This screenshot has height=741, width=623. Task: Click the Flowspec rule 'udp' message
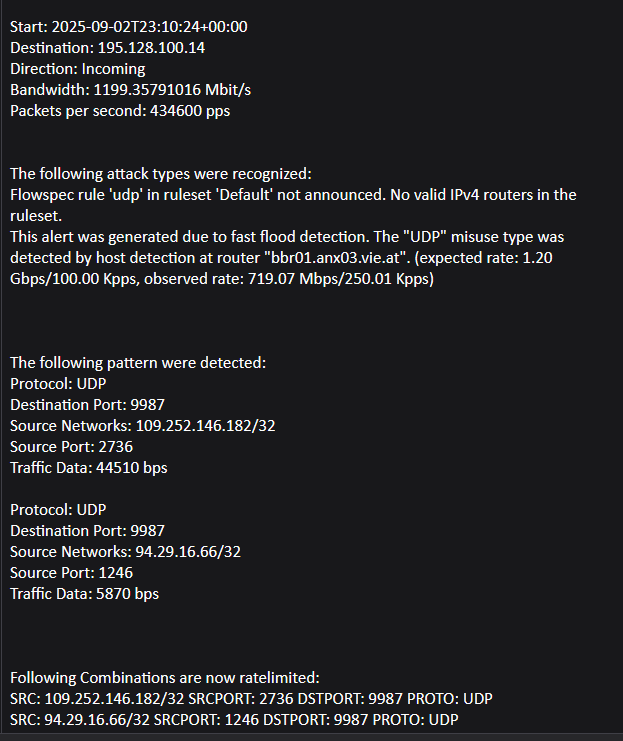[x=293, y=205]
